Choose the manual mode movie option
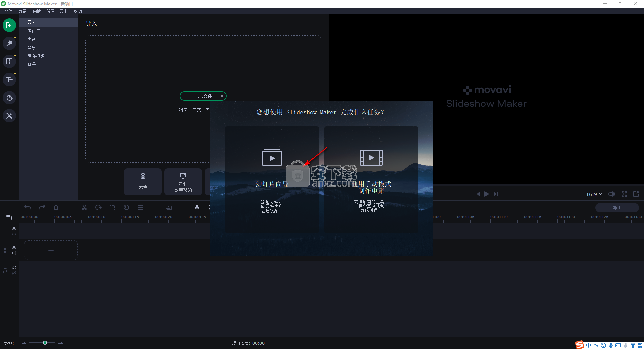 pyautogui.click(x=371, y=179)
